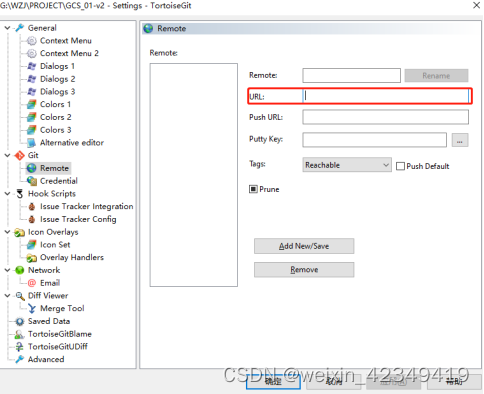The image size is (484, 394).
Task: Click the Context Menu gear icon
Action: pyautogui.click(x=32, y=41)
